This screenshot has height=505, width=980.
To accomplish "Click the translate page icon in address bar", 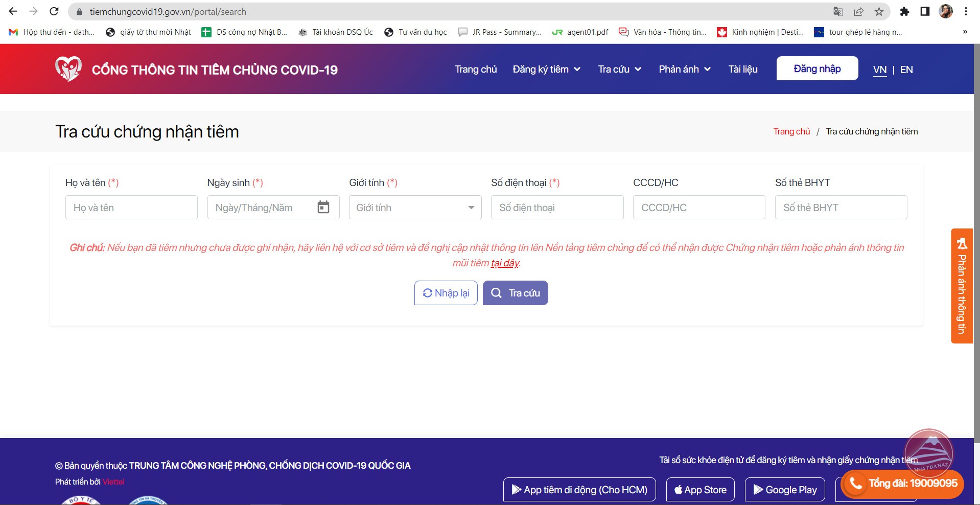I will (838, 11).
